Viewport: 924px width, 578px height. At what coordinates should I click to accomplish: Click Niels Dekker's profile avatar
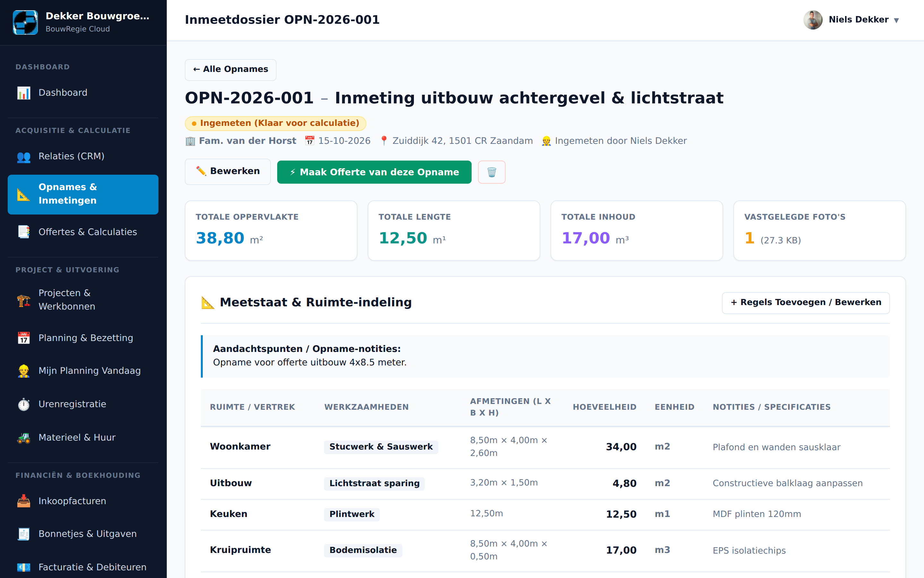(813, 20)
